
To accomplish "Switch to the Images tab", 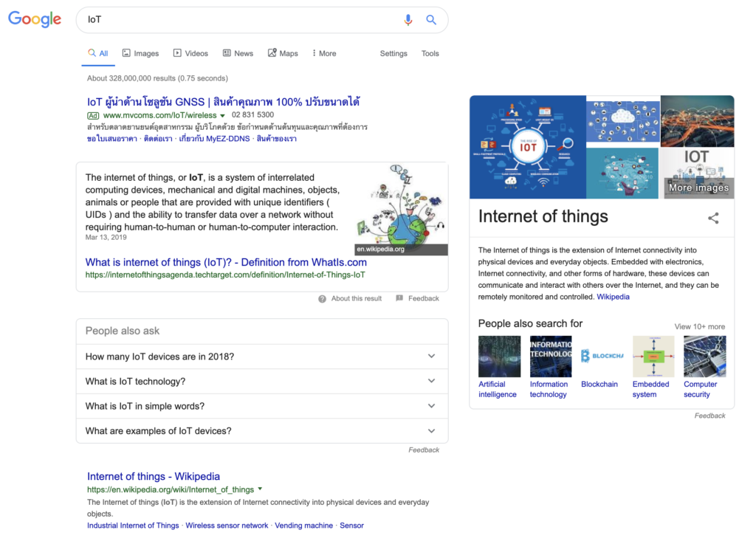I will pyautogui.click(x=140, y=53).
